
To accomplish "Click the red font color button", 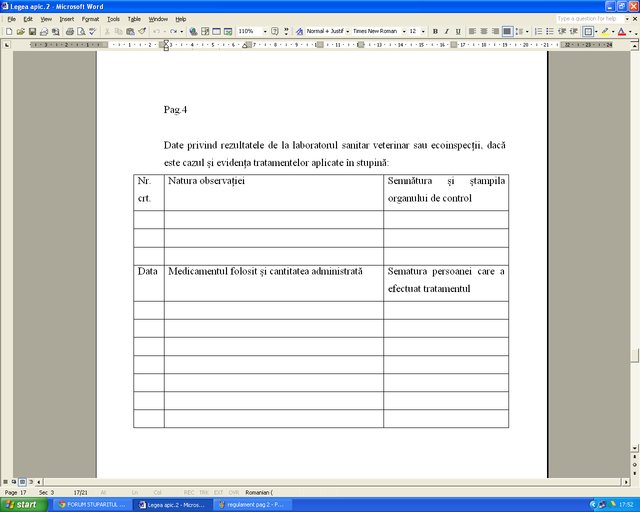I will [x=622, y=31].
